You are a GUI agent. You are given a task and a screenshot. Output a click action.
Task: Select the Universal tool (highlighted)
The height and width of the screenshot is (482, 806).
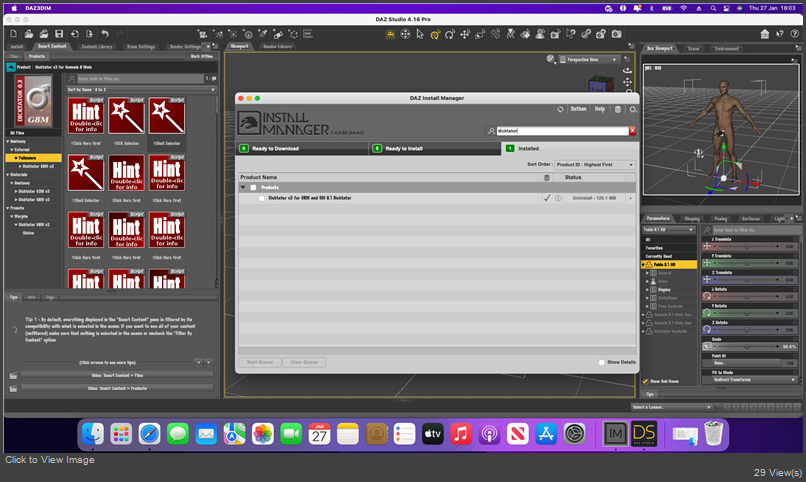435,34
